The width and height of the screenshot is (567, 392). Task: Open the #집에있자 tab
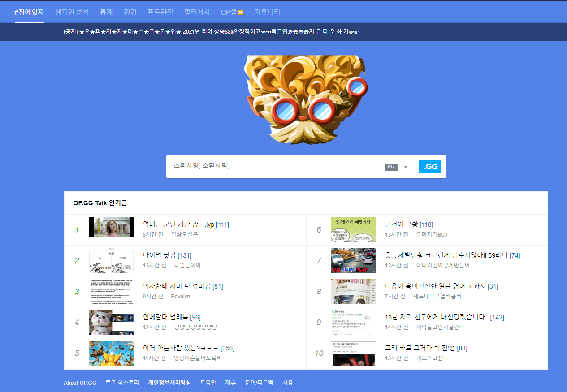[x=29, y=12]
